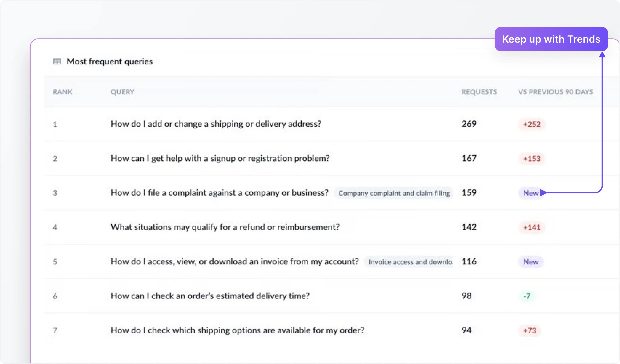The image size is (620, 364).
Task: Click the New badge in the complaint row
Action: tap(531, 193)
